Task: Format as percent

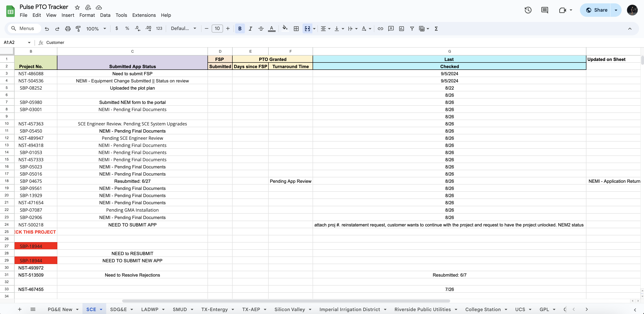Action: [x=127, y=28]
